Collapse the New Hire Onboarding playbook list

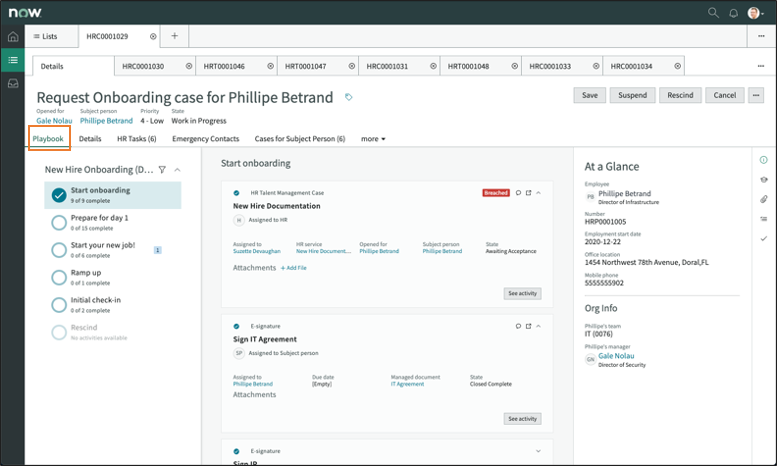click(177, 170)
